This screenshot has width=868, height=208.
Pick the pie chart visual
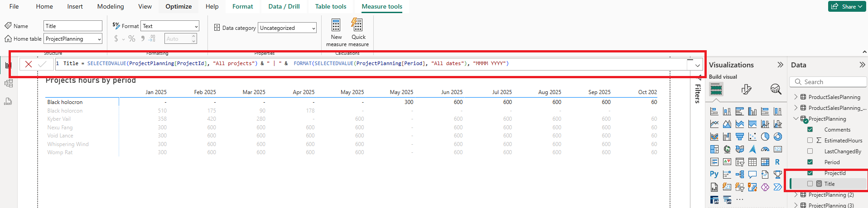pos(765,137)
